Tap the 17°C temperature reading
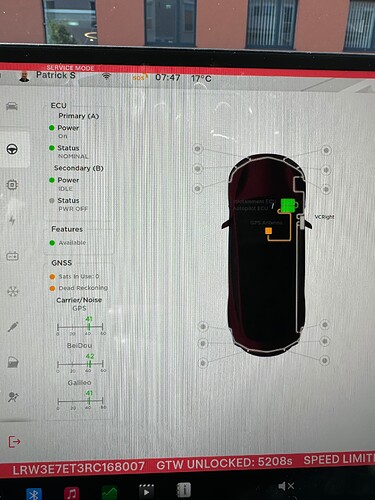This screenshot has height=500, width=375. [x=201, y=79]
